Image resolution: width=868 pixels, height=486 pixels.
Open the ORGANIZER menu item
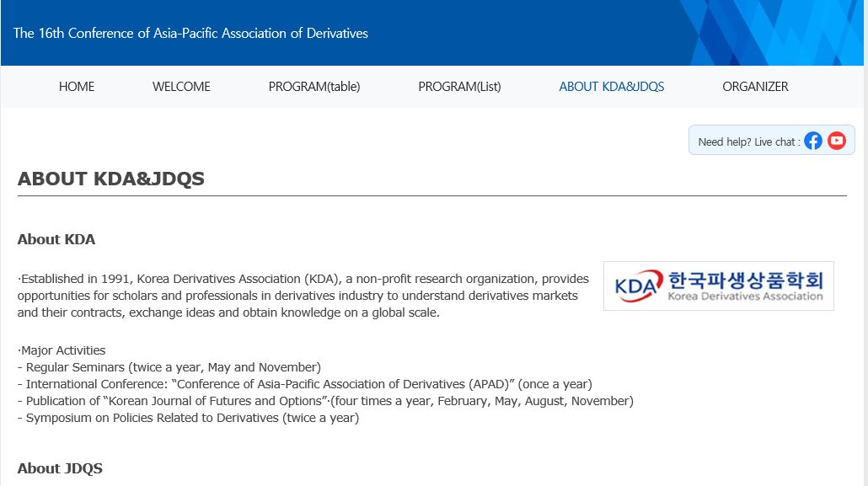(x=755, y=87)
